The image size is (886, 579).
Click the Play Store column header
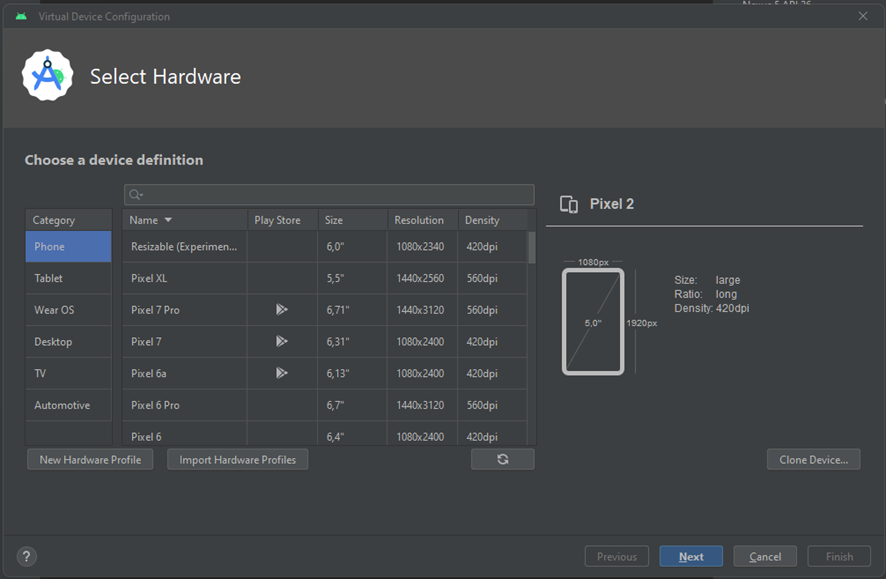[x=283, y=220]
